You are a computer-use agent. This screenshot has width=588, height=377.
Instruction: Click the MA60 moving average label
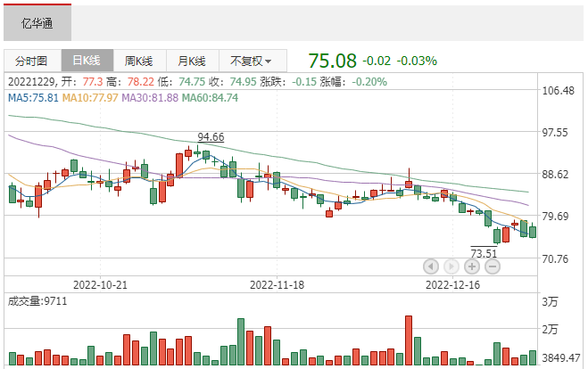(210, 97)
